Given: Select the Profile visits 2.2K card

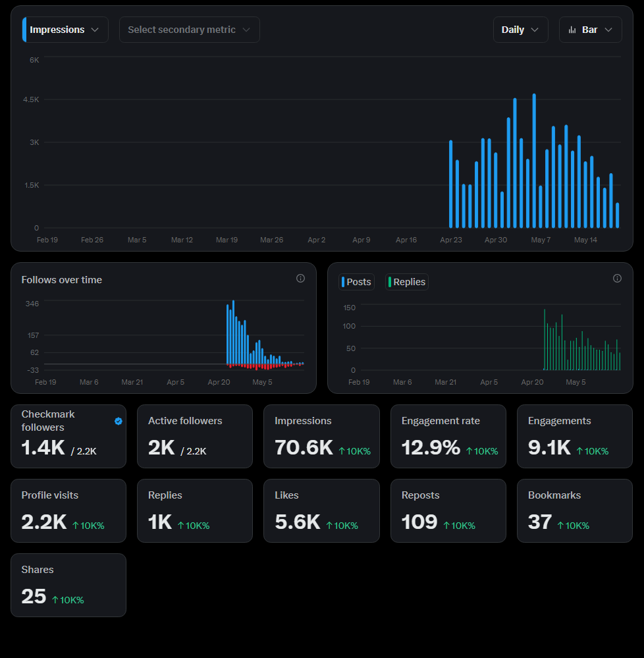Looking at the screenshot, I should point(68,510).
